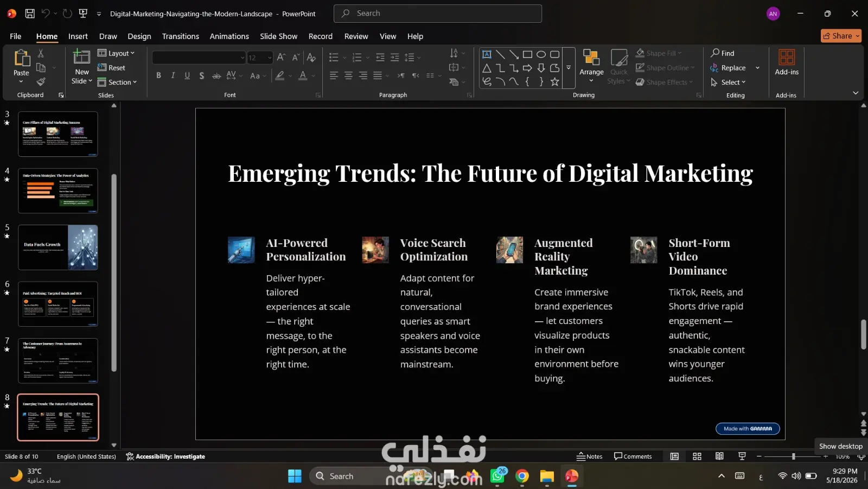Click the title bar Search box
This screenshot has width=868, height=489.
(x=438, y=14)
